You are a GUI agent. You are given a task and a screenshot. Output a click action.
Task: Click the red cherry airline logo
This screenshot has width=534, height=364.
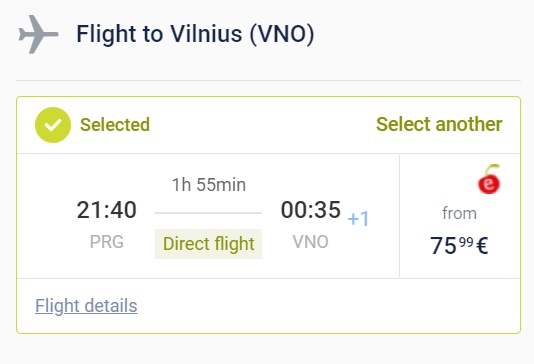pyautogui.click(x=489, y=179)
